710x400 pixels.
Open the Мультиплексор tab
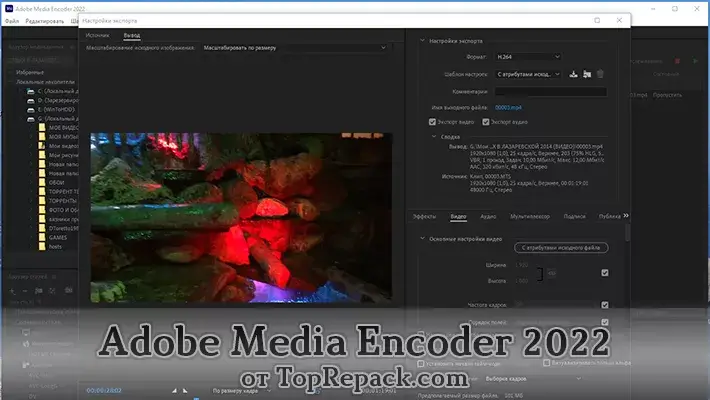tap(530, 217)
